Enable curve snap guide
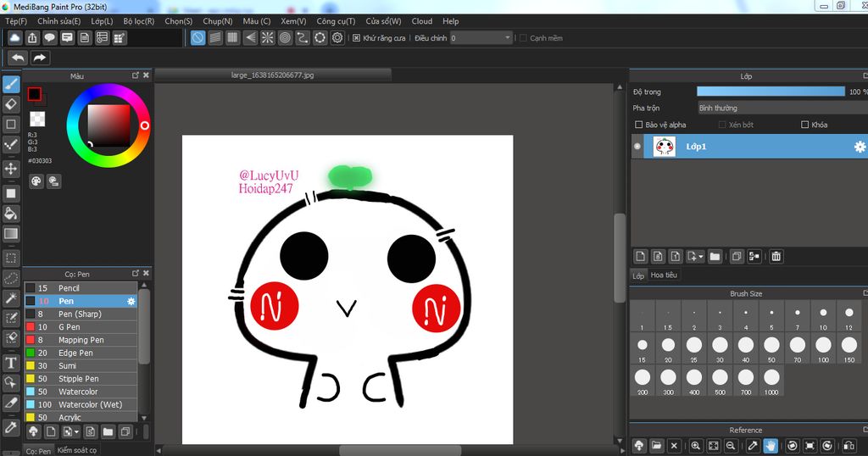Image resolution: width=868 pixels, height=456 pixels. coord(303,37)
